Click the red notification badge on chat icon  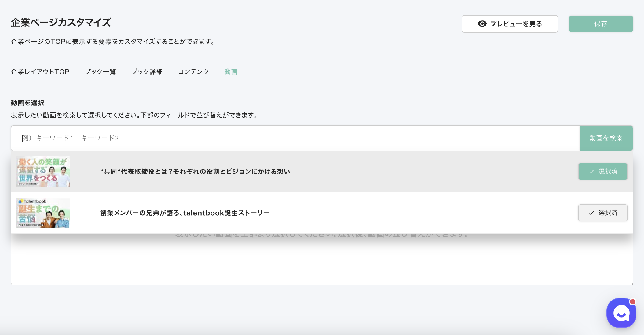[632, 302]
